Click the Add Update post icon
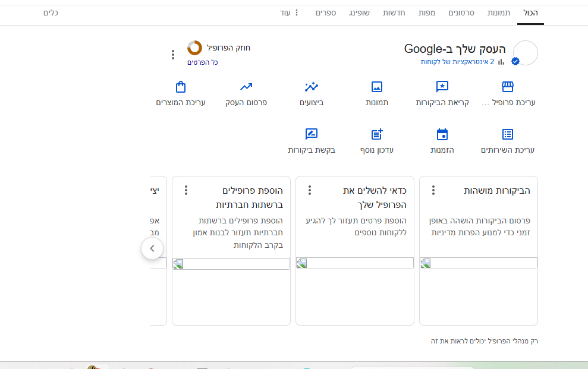The width and height of the screenshot is (588, 369). [376, 134]
